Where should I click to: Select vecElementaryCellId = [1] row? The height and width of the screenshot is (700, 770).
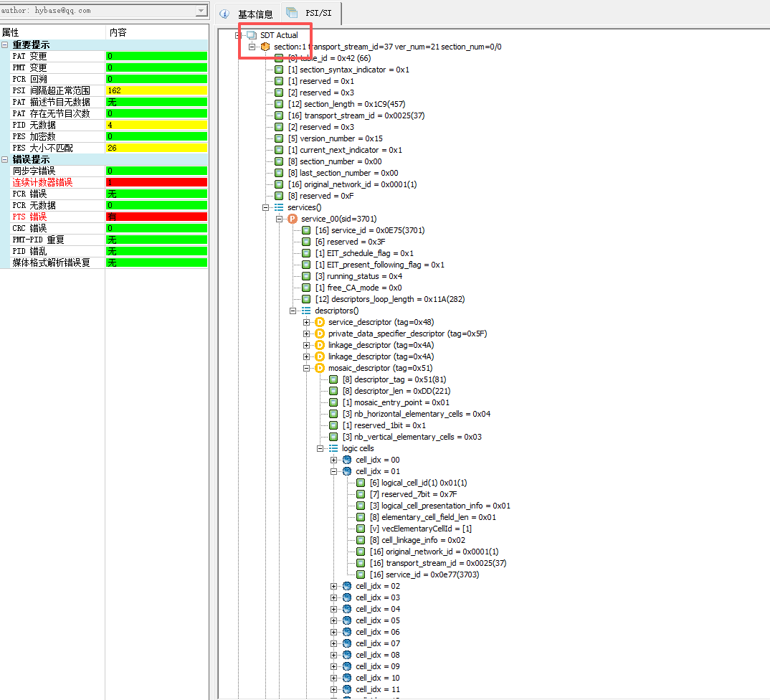pos(421,529)
